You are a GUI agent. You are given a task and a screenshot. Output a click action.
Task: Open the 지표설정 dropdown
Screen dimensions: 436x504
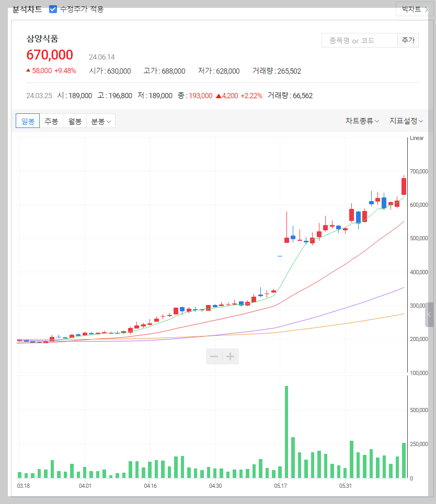[406, 121]
